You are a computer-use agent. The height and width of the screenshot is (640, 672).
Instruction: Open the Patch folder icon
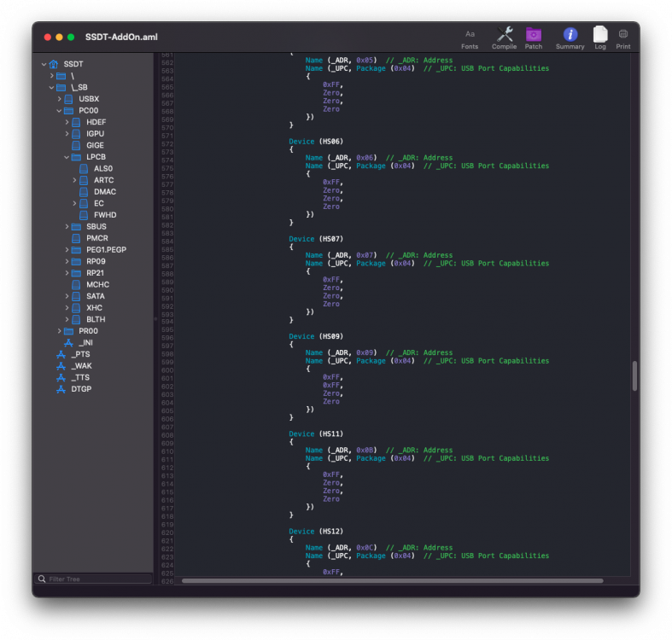tap(534, 34)
